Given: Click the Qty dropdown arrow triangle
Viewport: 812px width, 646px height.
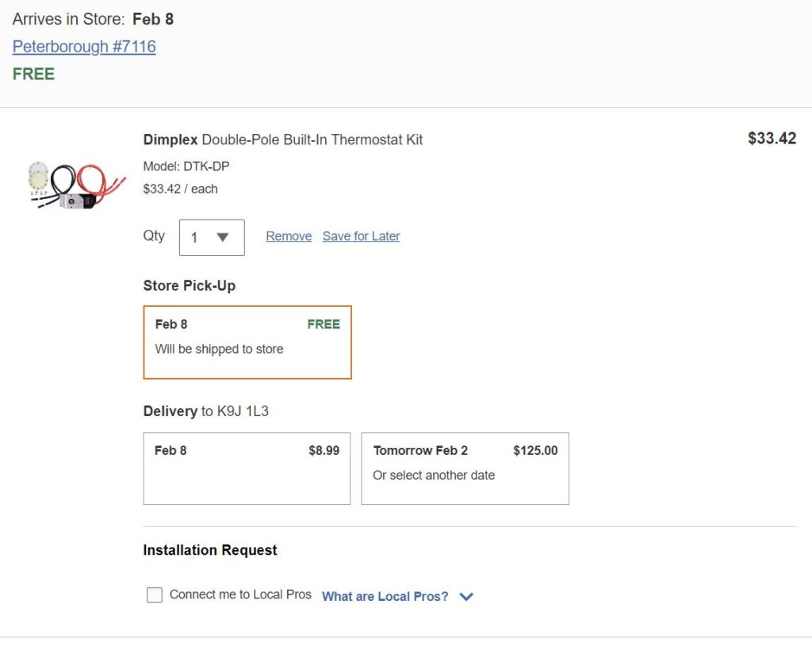Looking at the screenshot, I should (223, 237).
